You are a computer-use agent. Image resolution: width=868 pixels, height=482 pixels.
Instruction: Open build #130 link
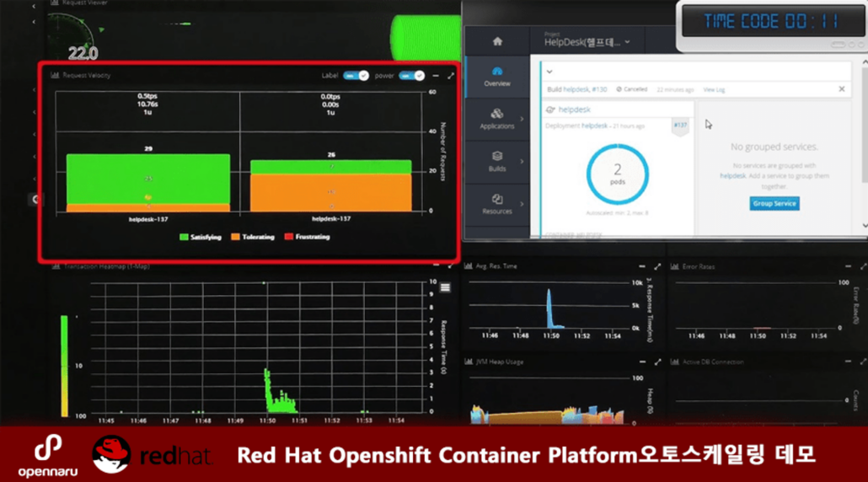pyautogui.click(x=599, y=89)
